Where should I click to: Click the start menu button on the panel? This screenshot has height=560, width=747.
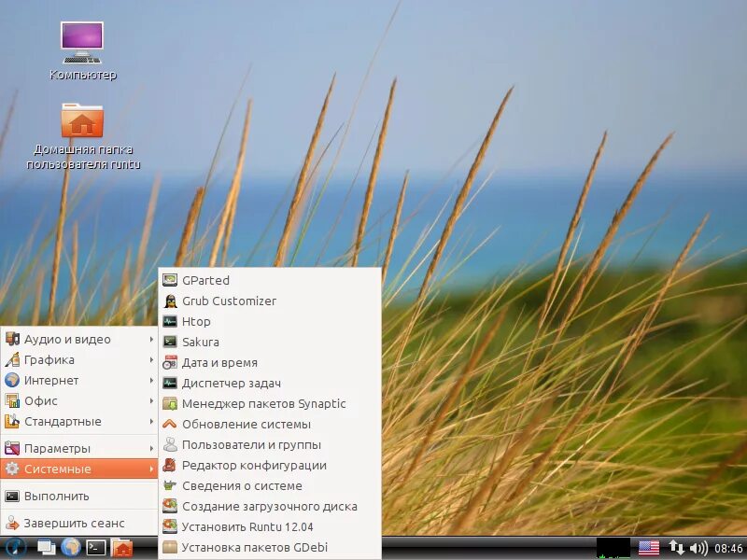(14, 548)
